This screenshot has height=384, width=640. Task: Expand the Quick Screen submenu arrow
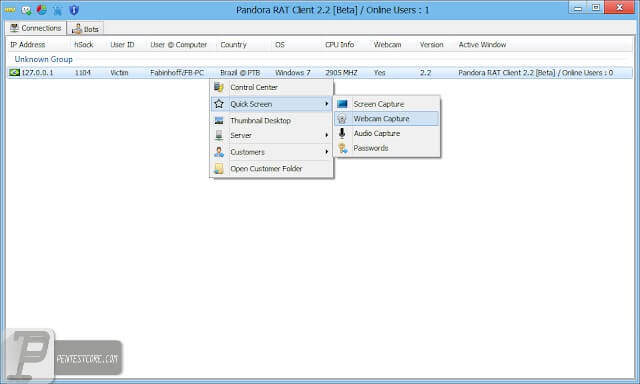[327, 104]
